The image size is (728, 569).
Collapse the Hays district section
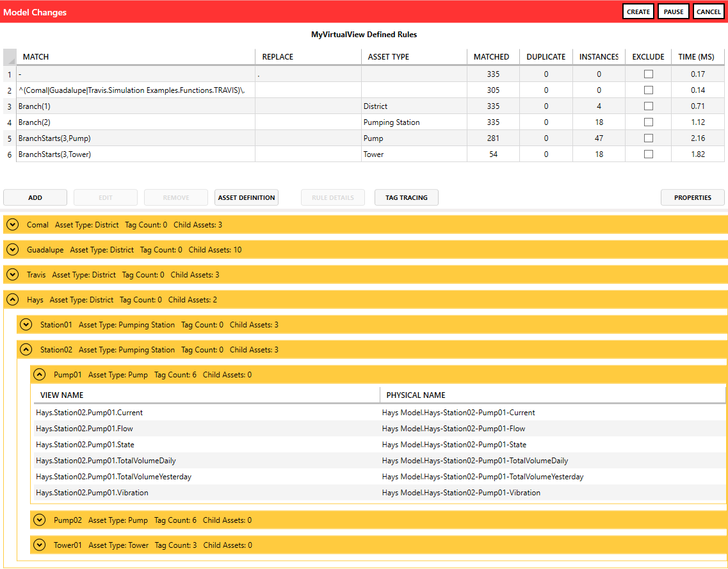click(13, 300)
